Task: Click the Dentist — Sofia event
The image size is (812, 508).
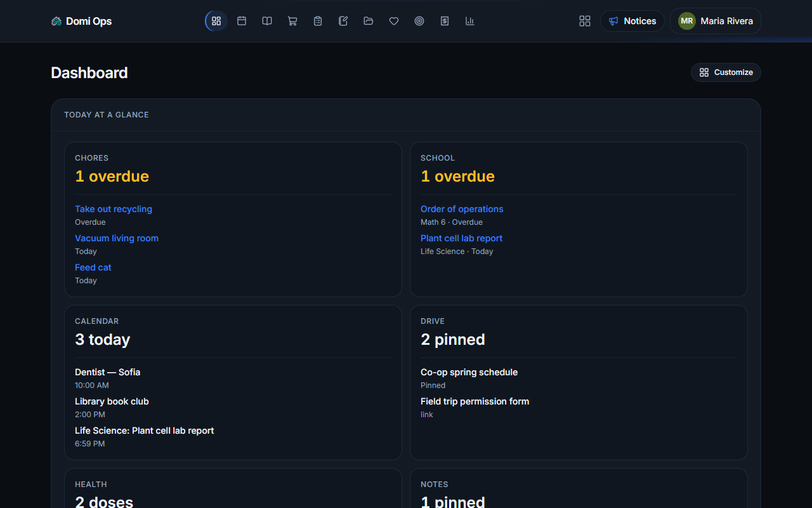Action: point(107,372)
